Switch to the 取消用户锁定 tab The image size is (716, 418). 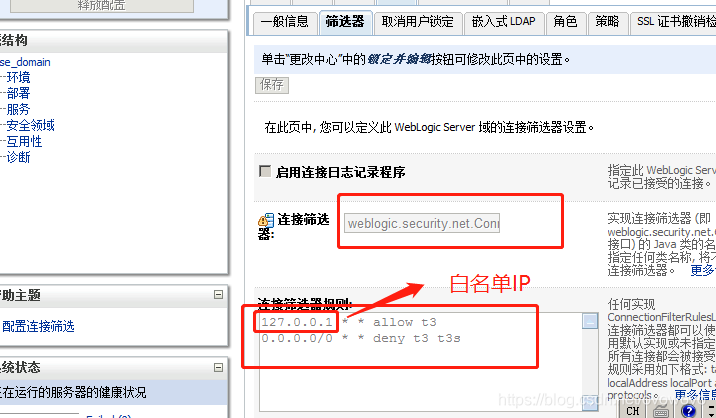[x=417, y=21]
